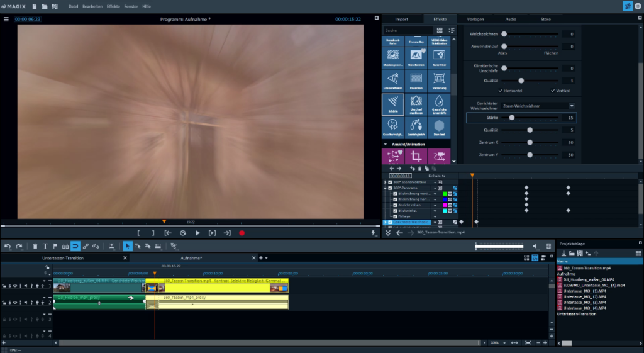
Task: Toggle the Vertikal checkbox
Action: (x=553, y=91)
